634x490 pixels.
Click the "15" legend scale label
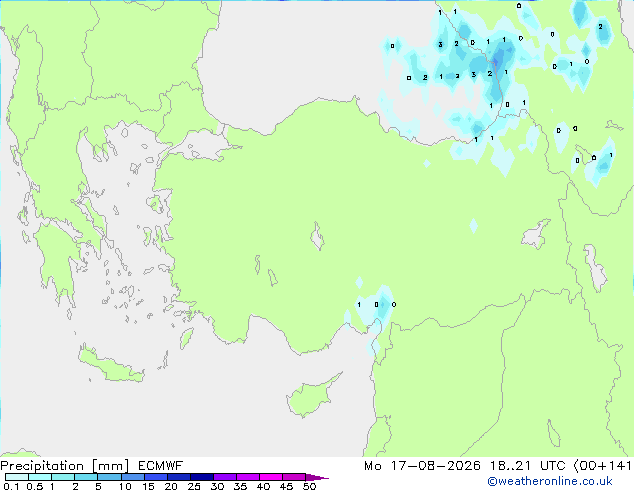[x=148, y=486]
